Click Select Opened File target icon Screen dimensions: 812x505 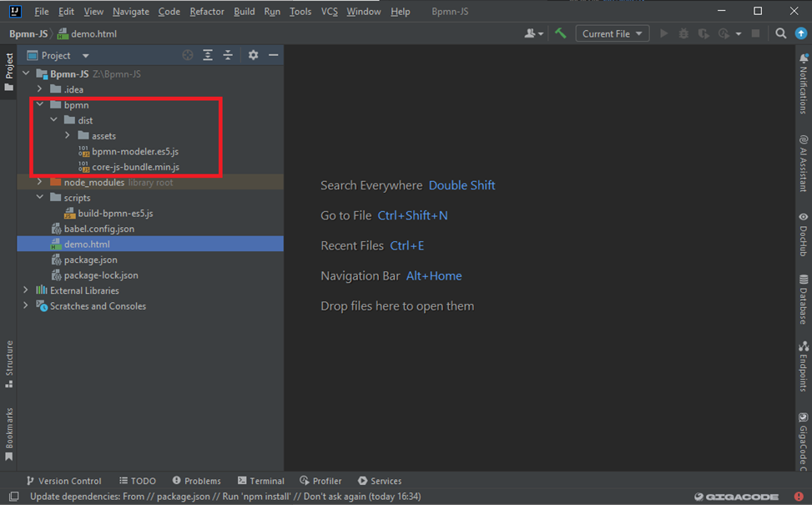click(188, 55)
